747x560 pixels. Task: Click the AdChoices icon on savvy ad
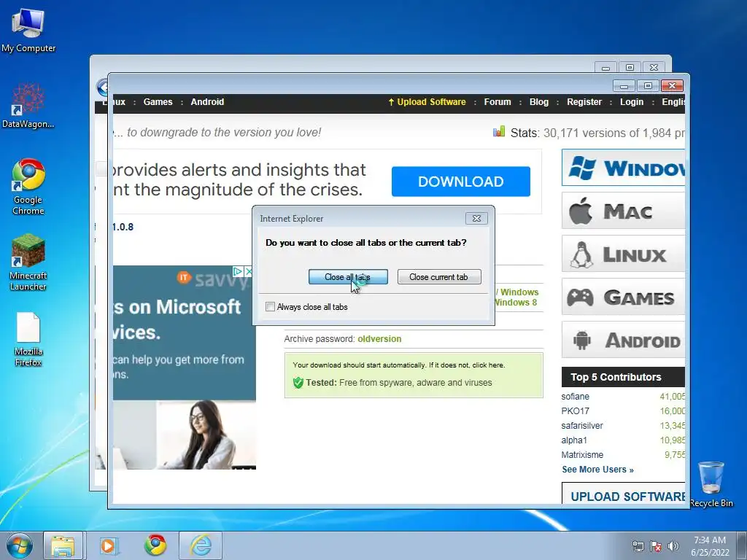click(237, 271)
